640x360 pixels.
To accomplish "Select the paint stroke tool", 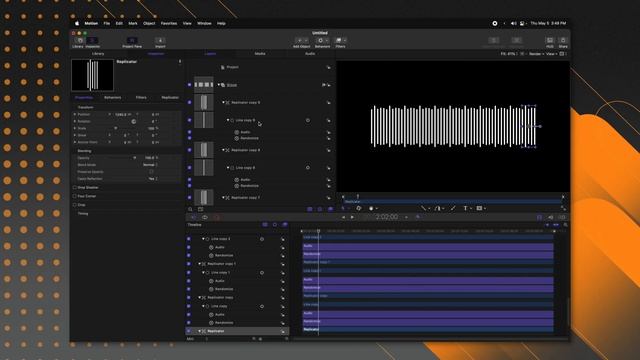I will (453, 208).
